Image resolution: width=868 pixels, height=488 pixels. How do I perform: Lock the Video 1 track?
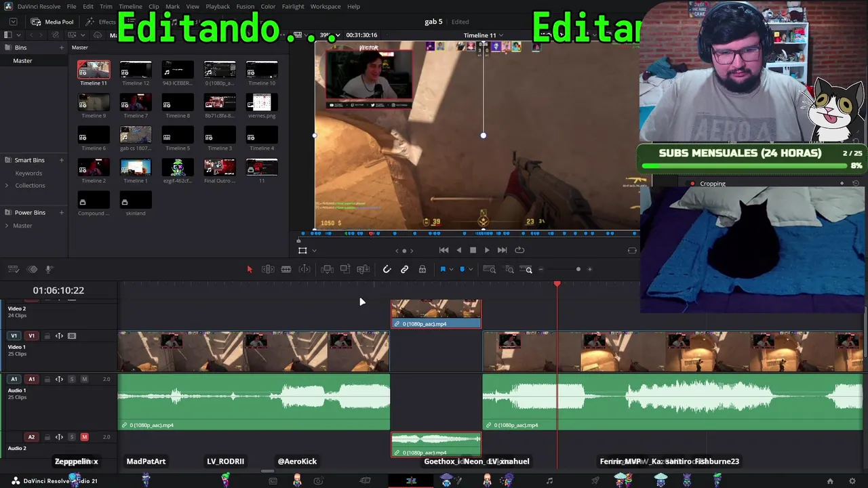tap(47, 335)
